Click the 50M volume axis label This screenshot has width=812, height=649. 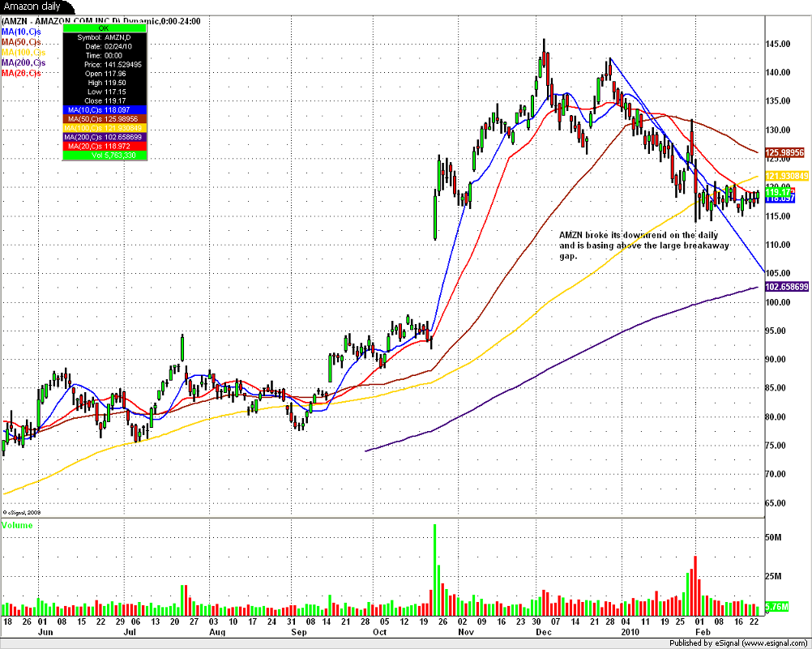point(774,538)
